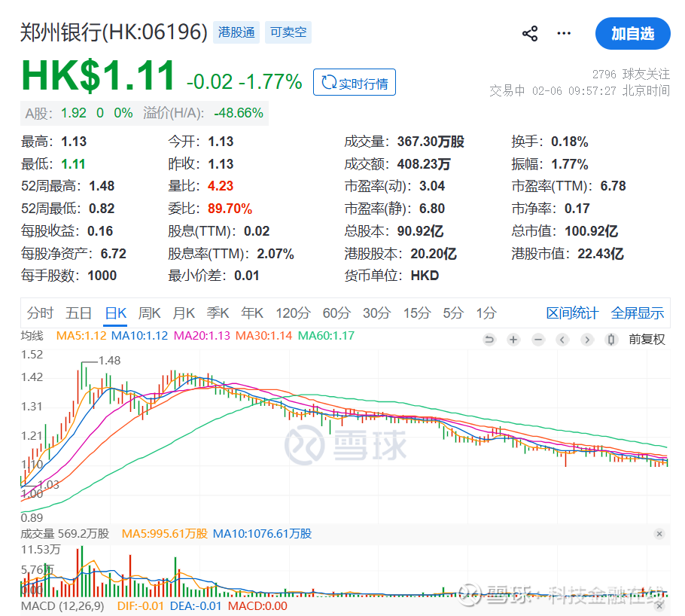Switch to the 60分 interval tab
This screenshot has width=685, height=616.
[336, 313]
